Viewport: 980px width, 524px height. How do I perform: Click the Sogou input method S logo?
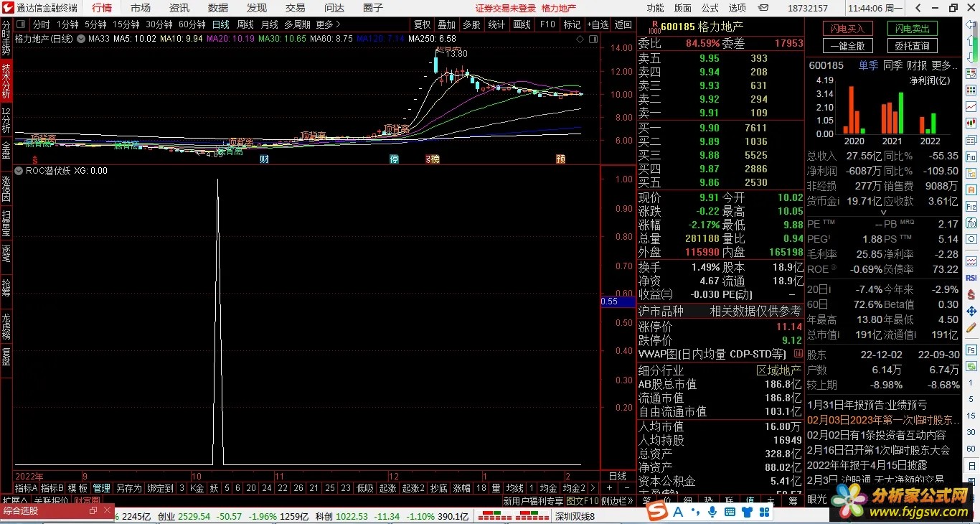pos(656,511)
